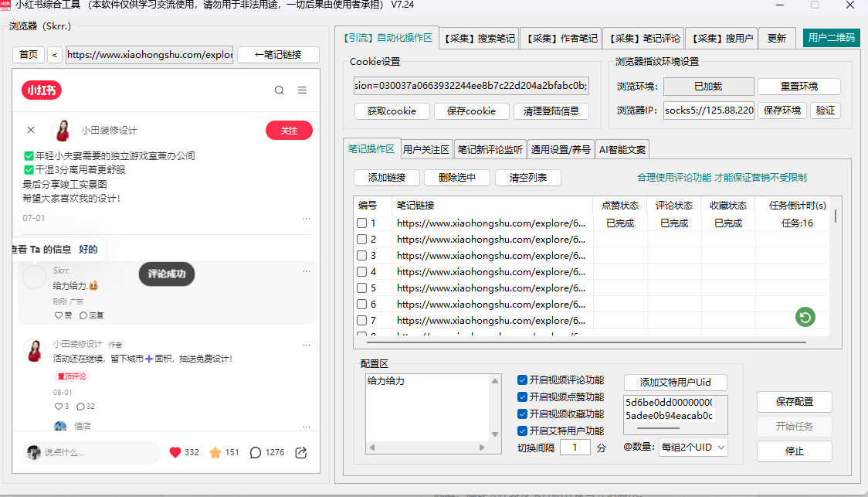Expand the three-dot menu on Skrr. comment
The width and height of the screenshot is (868, 497).
click(x=307, y=271)
